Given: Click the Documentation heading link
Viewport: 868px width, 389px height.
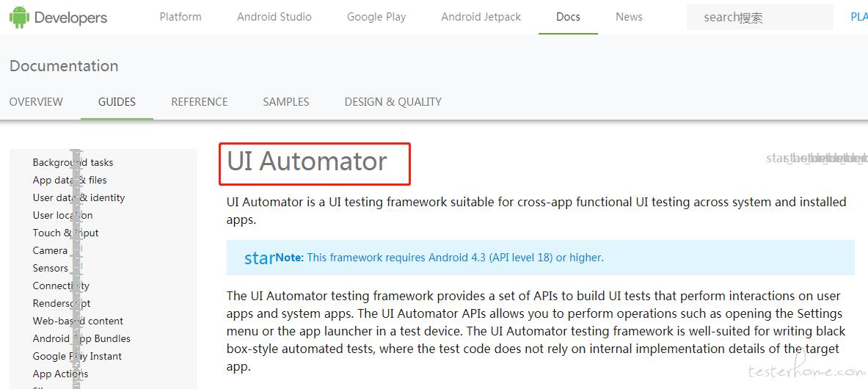Looking at the screenshot, I should pyautogui.click(x=64, y=66).
